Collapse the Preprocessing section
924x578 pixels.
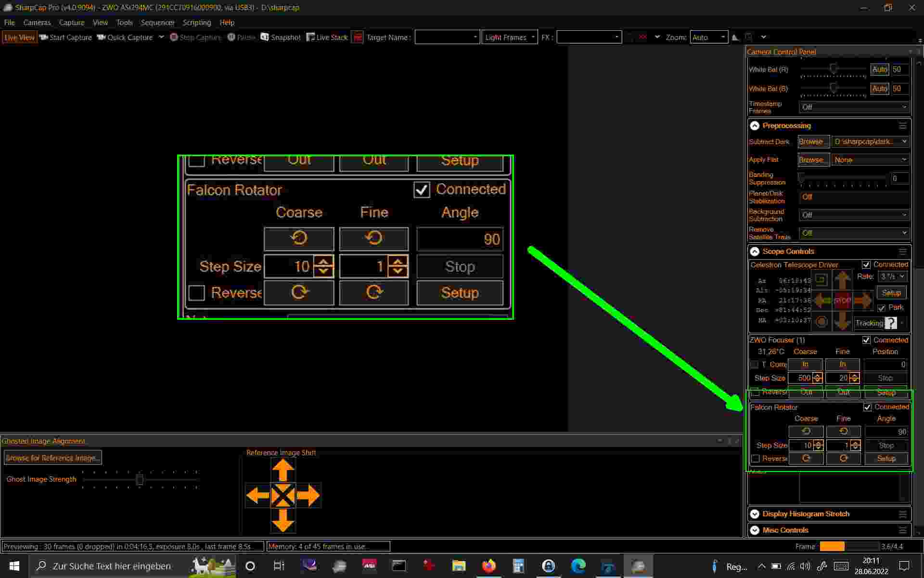point(755,126)
